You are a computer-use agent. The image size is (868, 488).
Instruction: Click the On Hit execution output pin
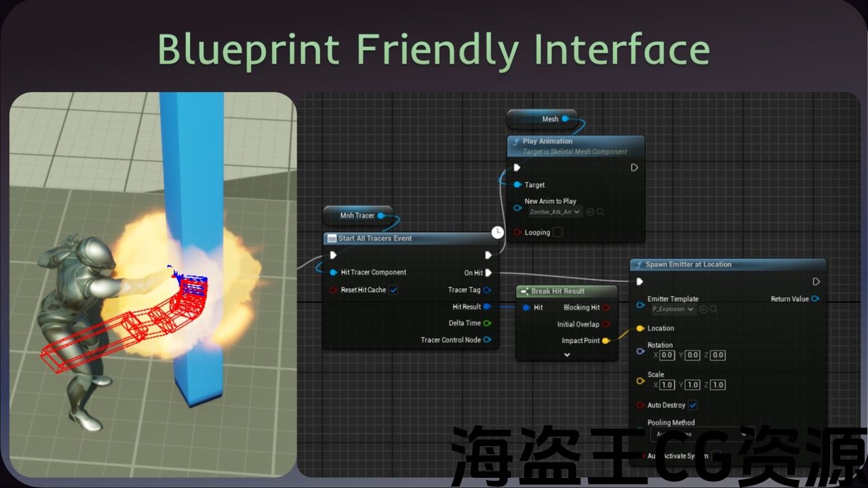point(488,273)
